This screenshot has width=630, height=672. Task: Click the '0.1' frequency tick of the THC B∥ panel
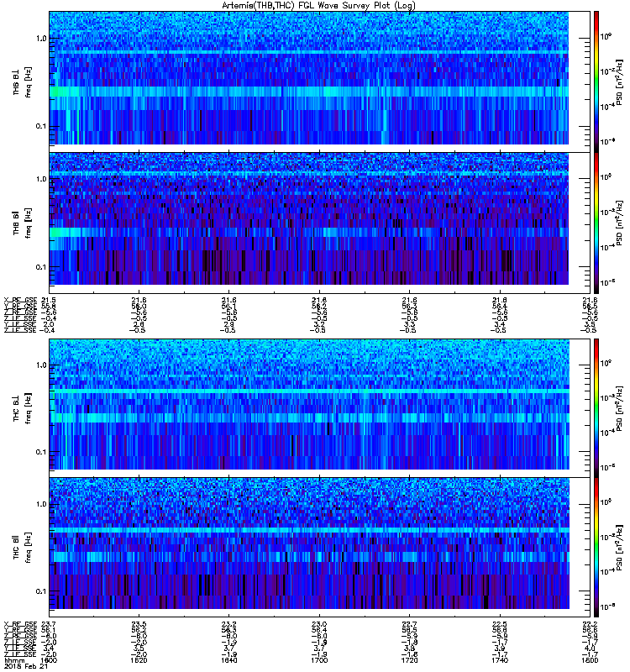click(x=41, y=591)
